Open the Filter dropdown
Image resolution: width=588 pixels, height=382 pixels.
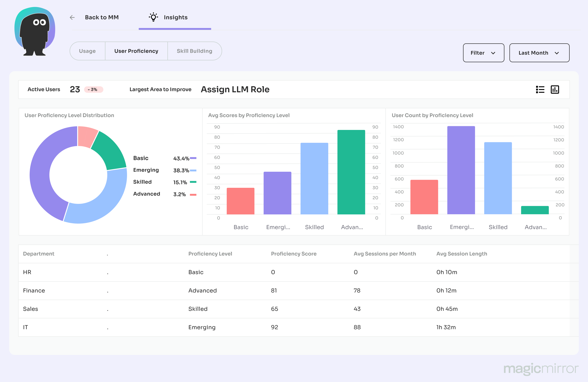tap(483, 53)
